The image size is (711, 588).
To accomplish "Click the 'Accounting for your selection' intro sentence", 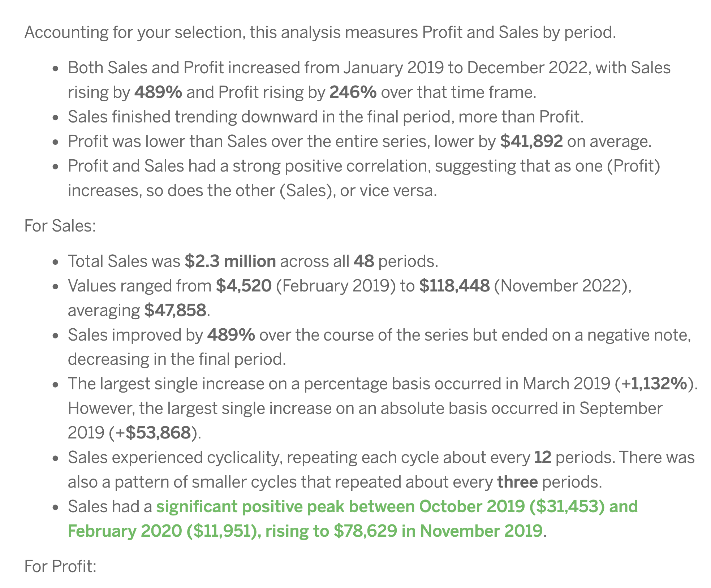I will pos(320,33).
